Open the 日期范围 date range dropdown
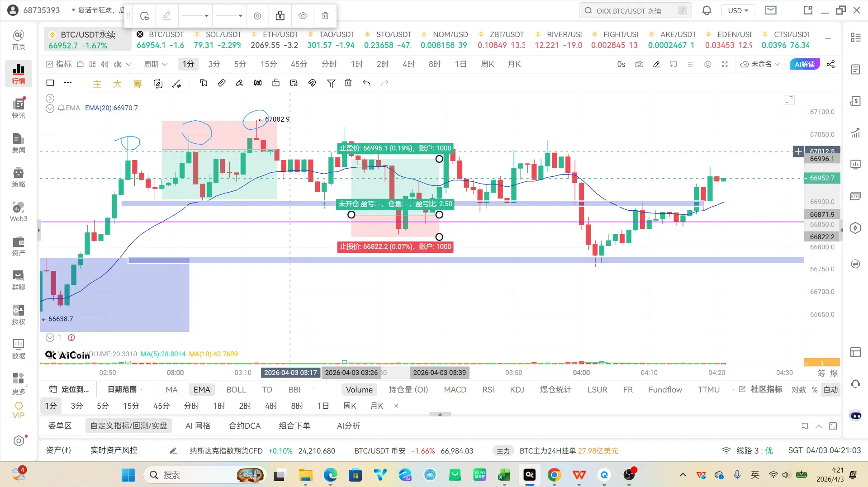Screen dimensions: 868x487 [x=125, y=390]
